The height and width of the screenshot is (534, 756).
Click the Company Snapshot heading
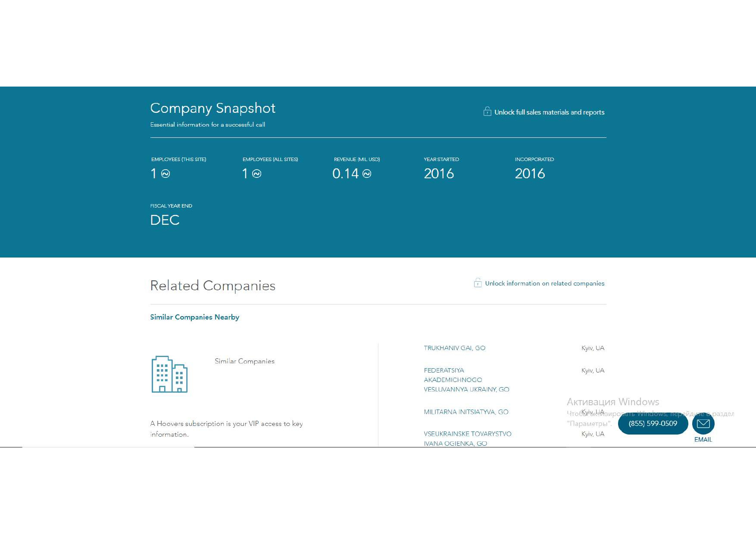(x=212, y=108)
